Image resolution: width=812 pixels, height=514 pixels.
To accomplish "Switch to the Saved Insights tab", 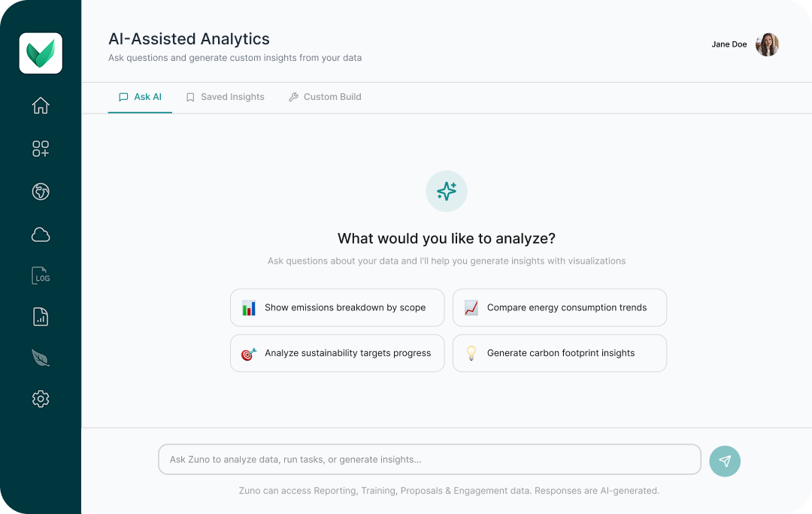I will click(x=226, y=97).
